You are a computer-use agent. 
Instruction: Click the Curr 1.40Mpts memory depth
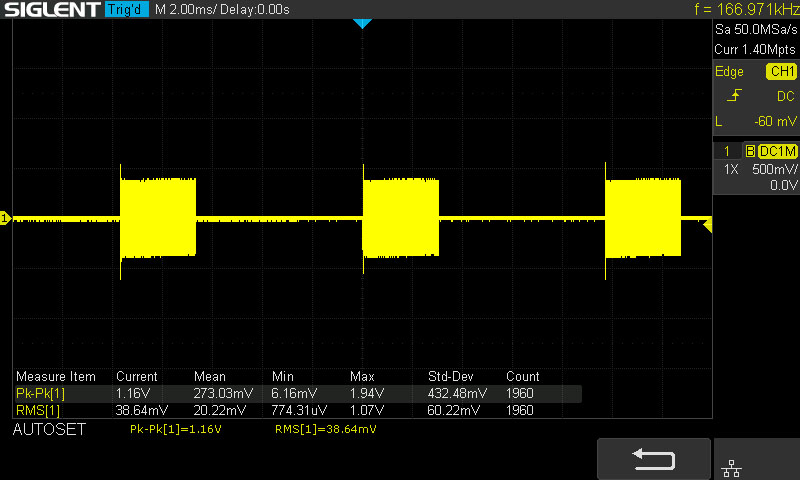pos(755,49)
